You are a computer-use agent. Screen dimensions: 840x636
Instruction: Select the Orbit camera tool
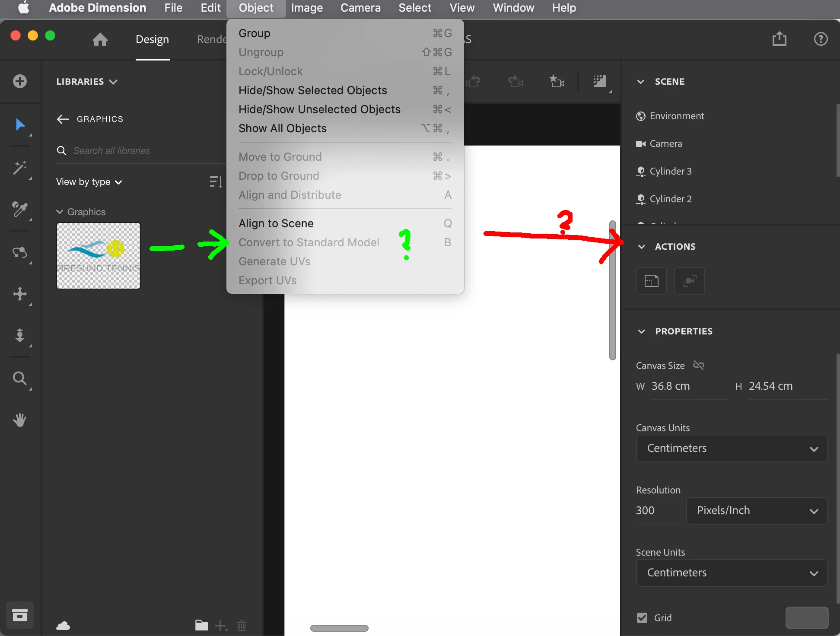pyautogui.click(x=19, y=252)
